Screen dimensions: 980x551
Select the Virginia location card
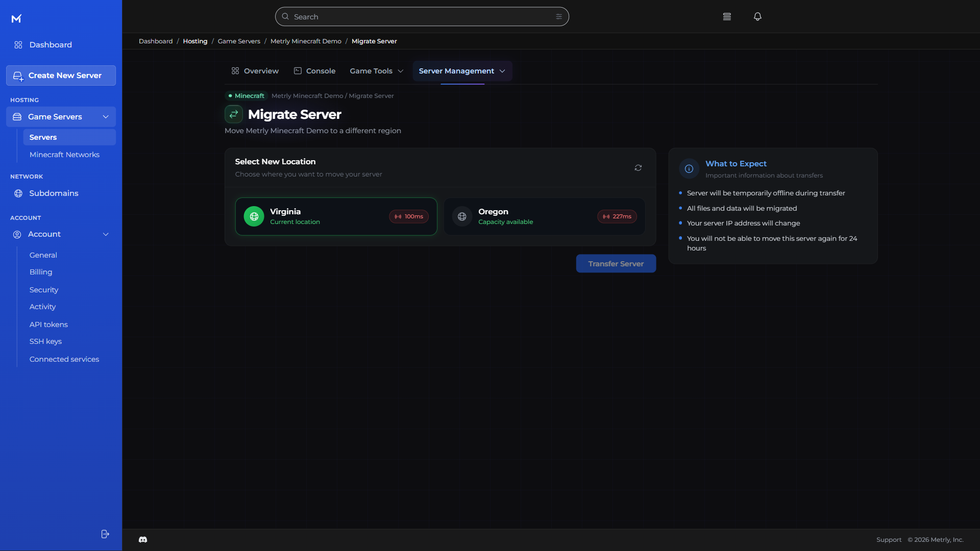[336, 216]
